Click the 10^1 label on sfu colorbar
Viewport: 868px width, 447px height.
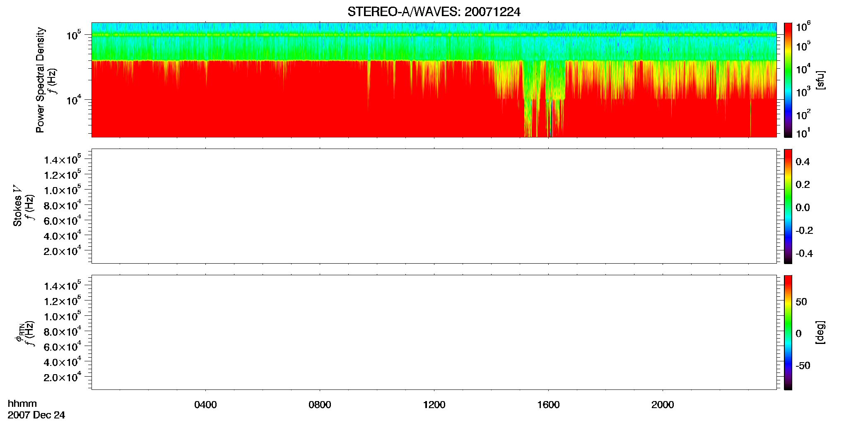(x=803, y=133)
